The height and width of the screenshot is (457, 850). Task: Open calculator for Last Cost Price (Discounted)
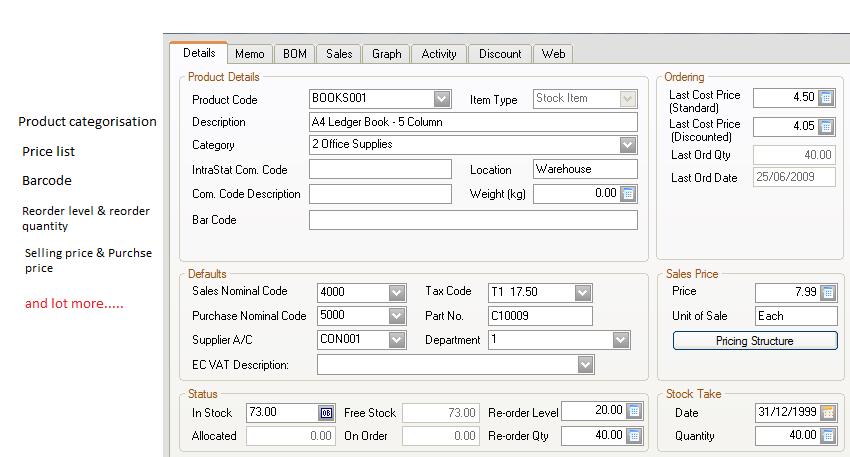pos(826,127)
